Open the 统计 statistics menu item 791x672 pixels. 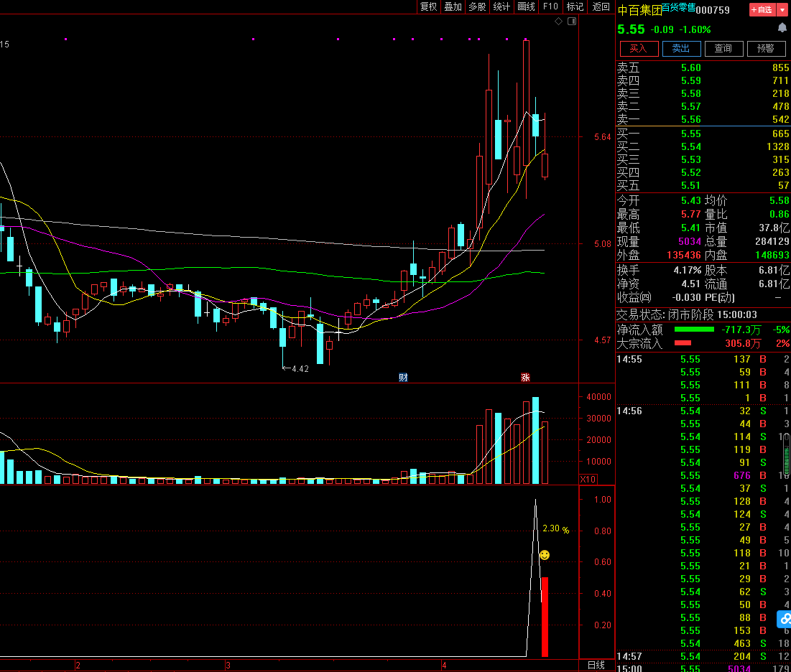(x=501, y=6)
